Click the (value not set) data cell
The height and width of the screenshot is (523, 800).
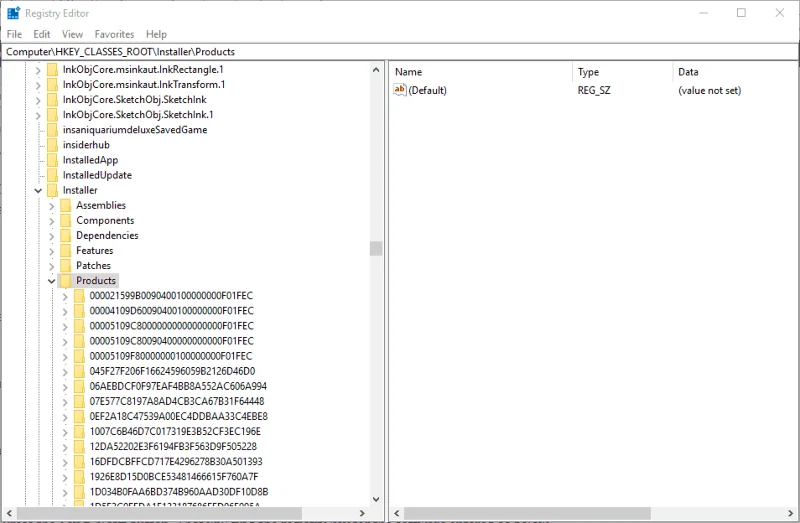709,90
